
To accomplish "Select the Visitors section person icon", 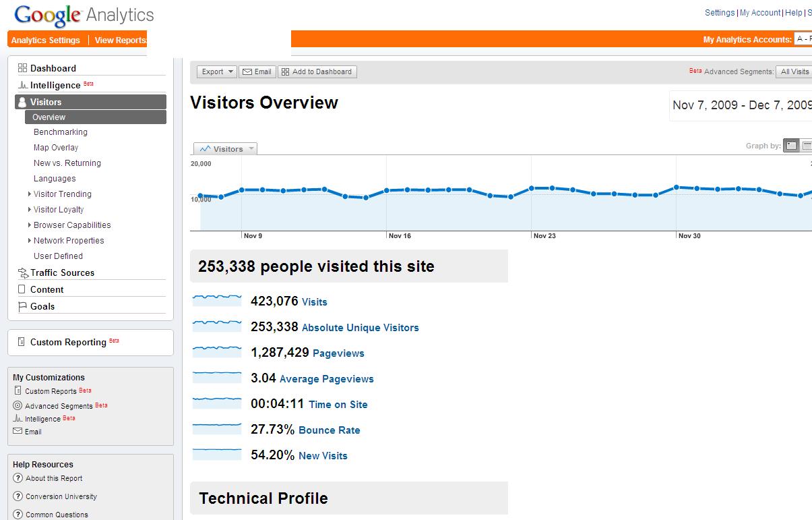I will (22, 102).
